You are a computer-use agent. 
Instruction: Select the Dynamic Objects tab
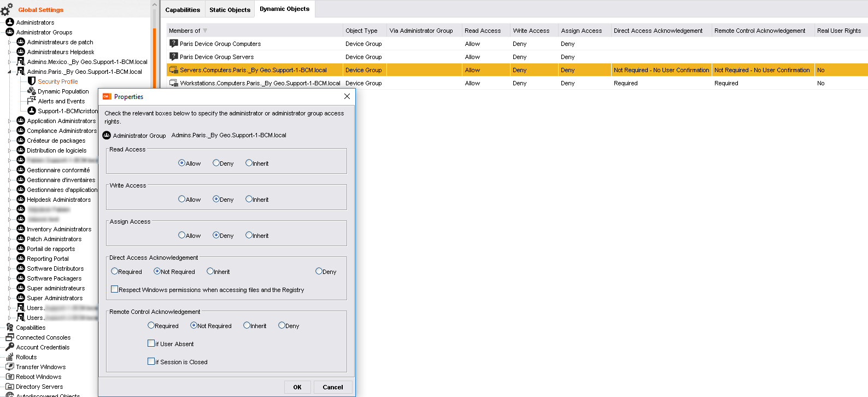point(284,9)
